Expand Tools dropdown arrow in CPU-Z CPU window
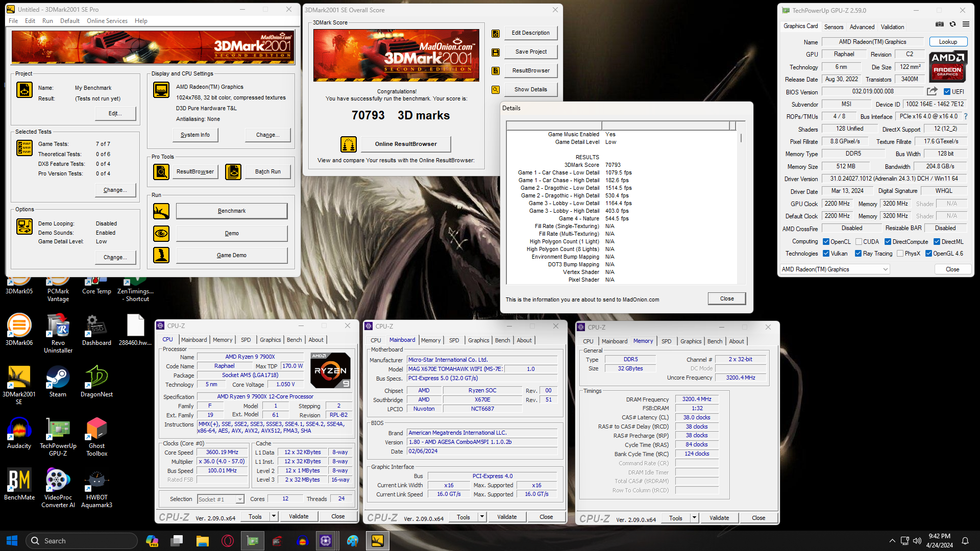The width and height of the screenshot is (980, 551). point(274,516)
